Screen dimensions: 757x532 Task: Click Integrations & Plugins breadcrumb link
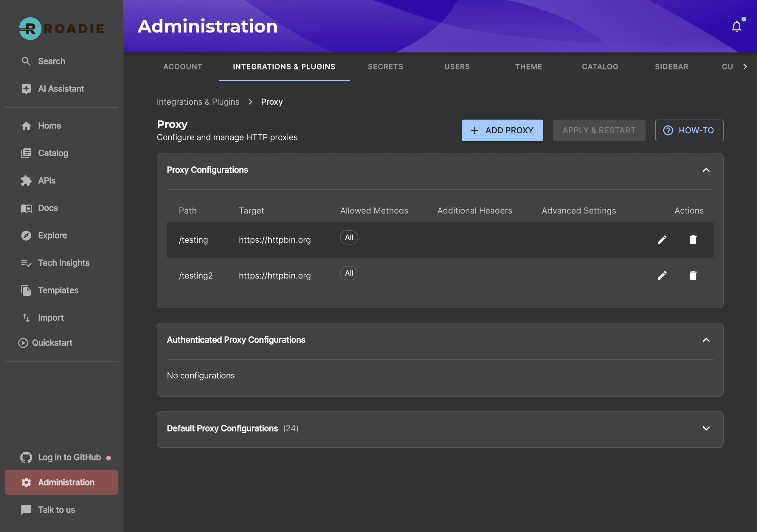tap(198, 102)
